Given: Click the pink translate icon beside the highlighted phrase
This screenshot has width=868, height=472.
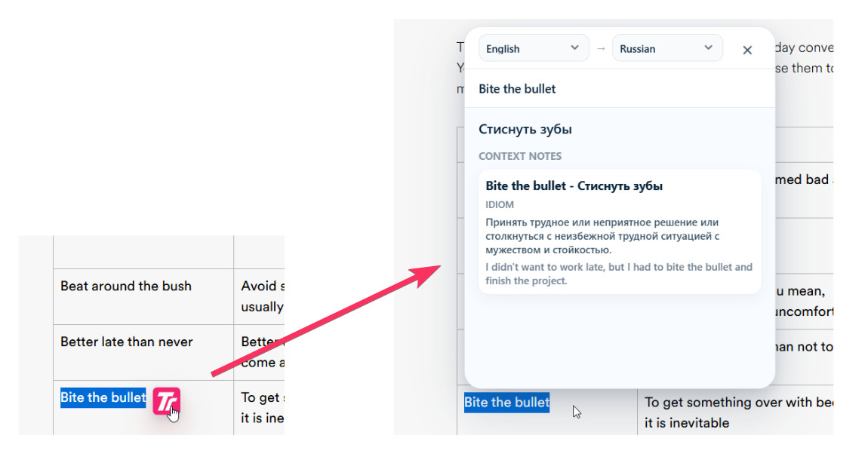Looking at the screenshot, I should 166,401.
